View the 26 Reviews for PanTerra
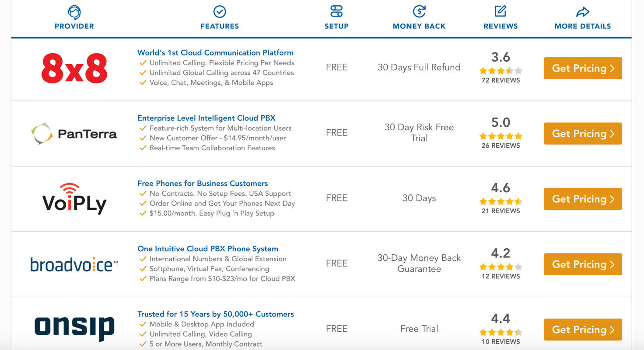Screen dimensions: 644x350 pos(500,146)
